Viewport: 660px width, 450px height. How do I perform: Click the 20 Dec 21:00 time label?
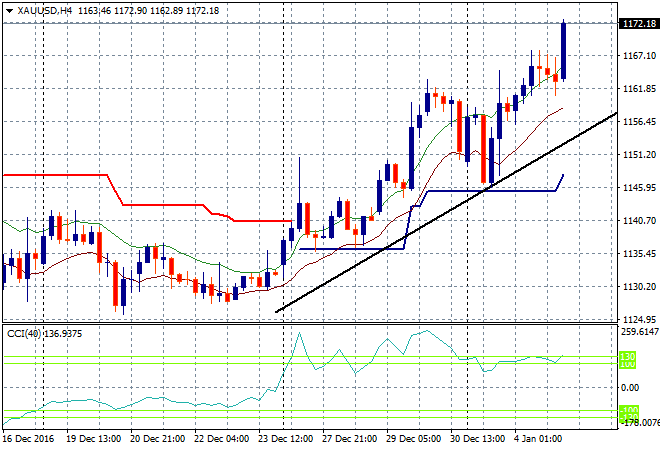pos(157,439)
